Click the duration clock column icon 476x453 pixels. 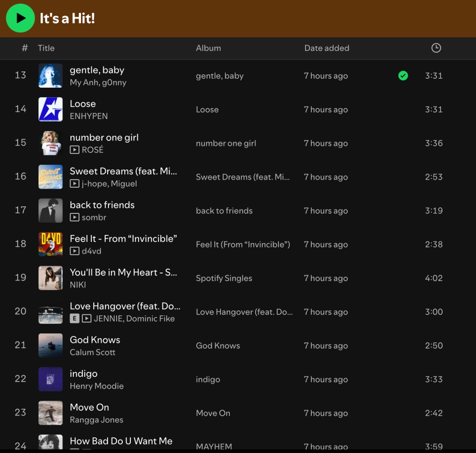click(x=436, y=48)
